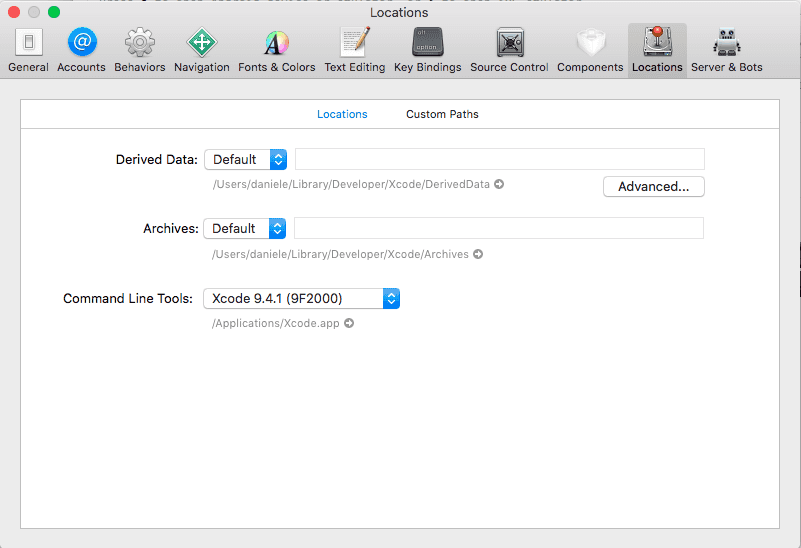
Task: Open the Accounts preferences pane
Action: [81, 50]
